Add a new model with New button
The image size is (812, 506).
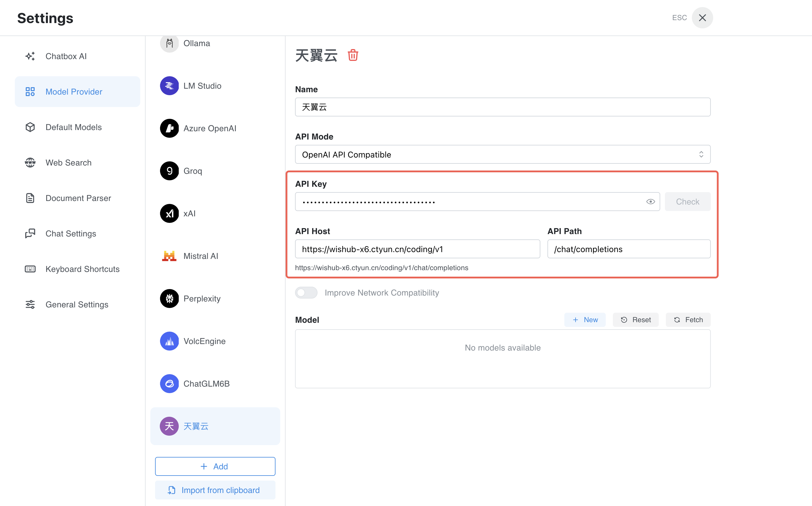pyautogui.click(x=585, y=320)
